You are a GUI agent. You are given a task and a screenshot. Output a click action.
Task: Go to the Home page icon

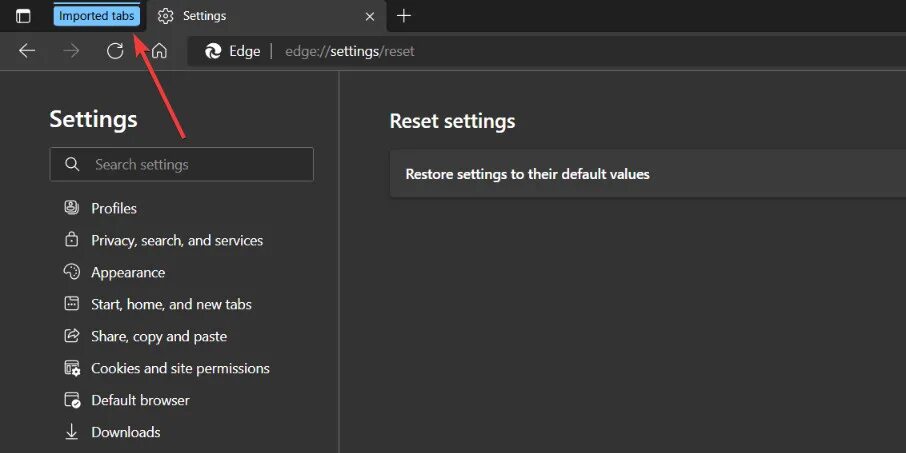[x=159, y=51]
